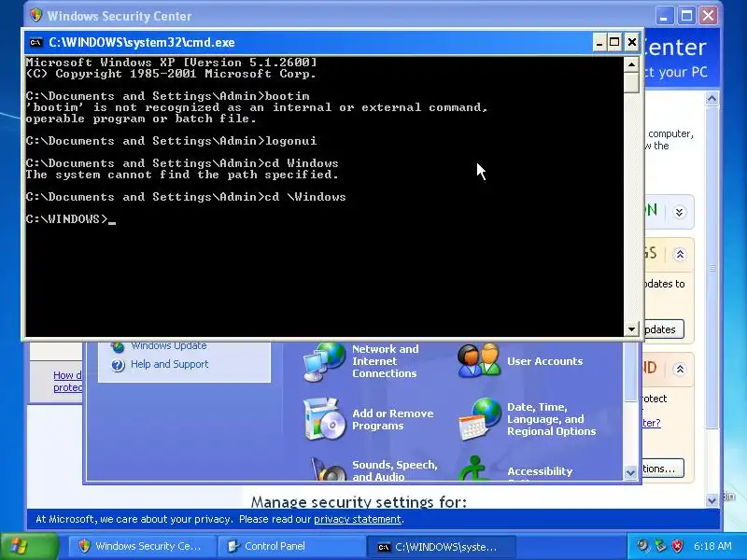Open the Windows Start button
Image resolution: width=747 pixels, height=560 pixels.
(30, 546)
